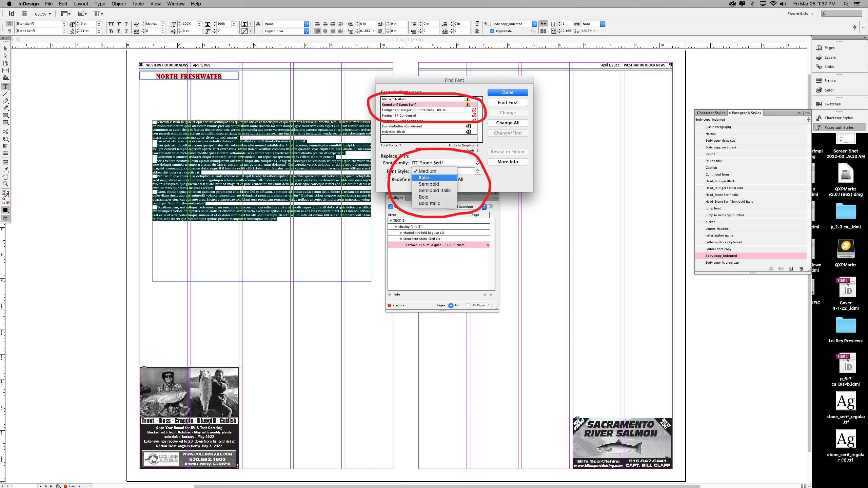868x488 pixels.
Task: Select the Scissors tool
Action: [x=5, y=131]
